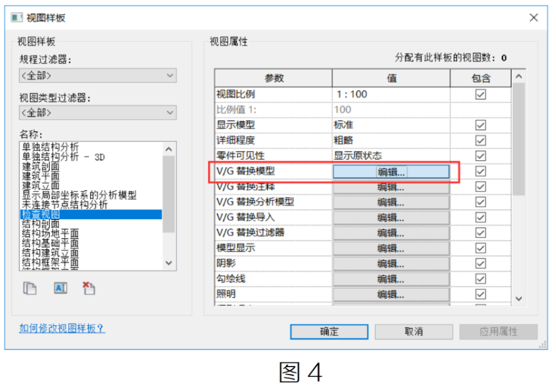Click 编辑 button for 勾绘线
Image resolution: width=556 pixels, height=392 pixels.
point(391,279)
